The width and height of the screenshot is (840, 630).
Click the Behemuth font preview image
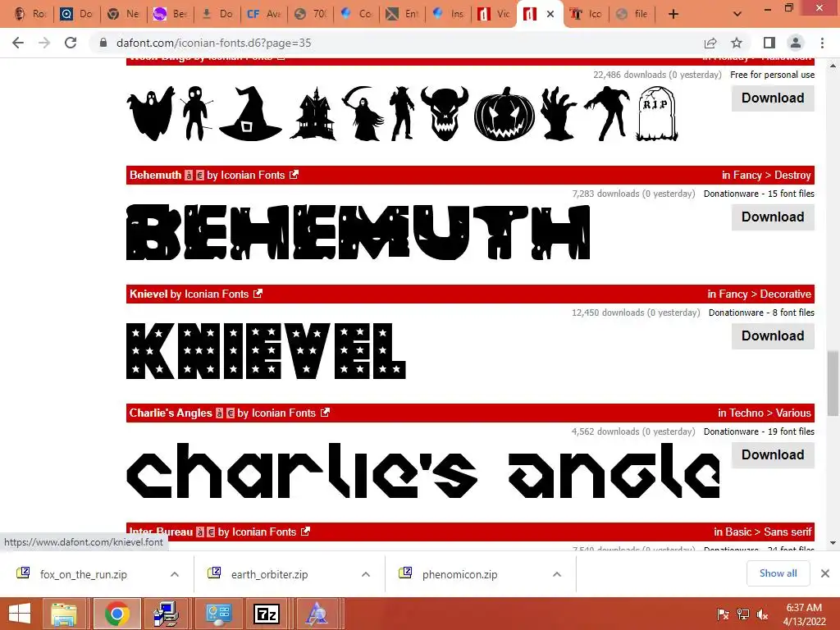click(358, 232)
